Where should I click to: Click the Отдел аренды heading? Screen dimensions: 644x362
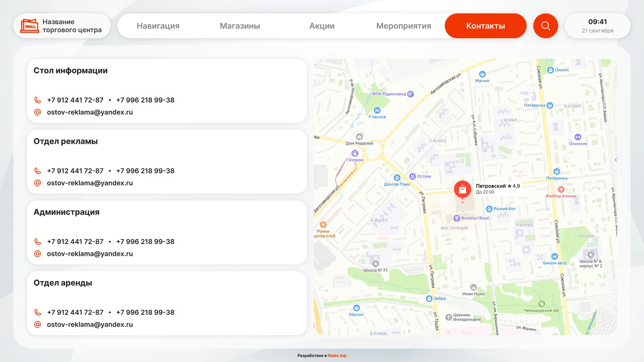coord(63,283)
